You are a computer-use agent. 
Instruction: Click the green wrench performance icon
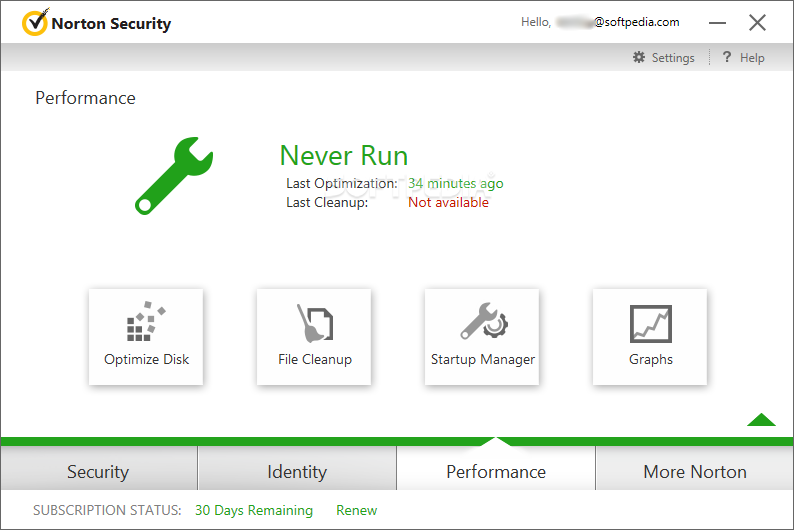(174, 176)
